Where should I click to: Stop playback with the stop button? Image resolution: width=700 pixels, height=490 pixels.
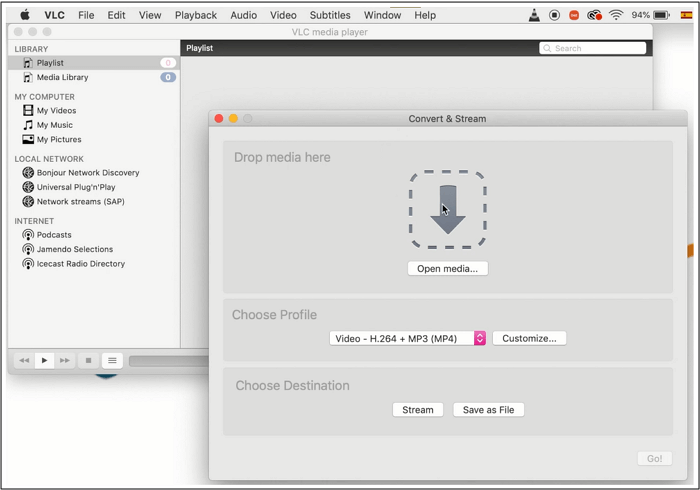[88, 361]
